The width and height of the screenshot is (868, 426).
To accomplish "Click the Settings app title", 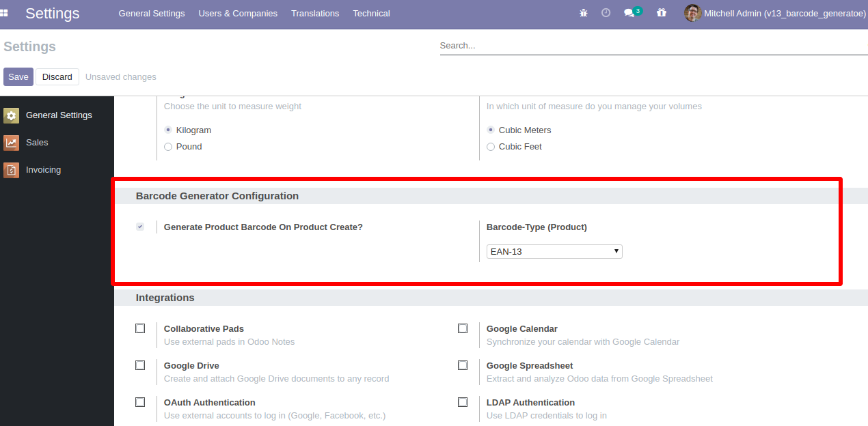I will point(53,13).
